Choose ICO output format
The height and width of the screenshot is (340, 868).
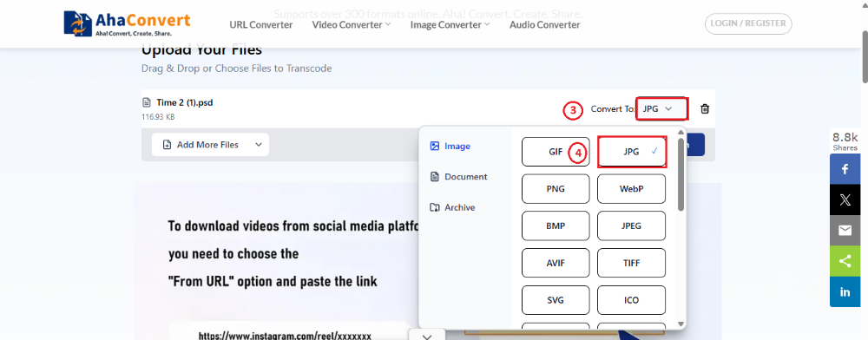632,300
